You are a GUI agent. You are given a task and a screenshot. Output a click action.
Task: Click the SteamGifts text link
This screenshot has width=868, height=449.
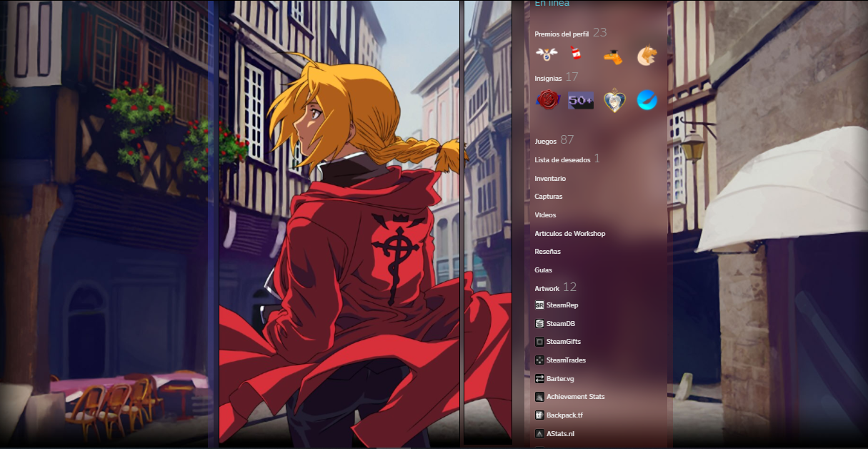pyautogui.click(x=564, y=342)
